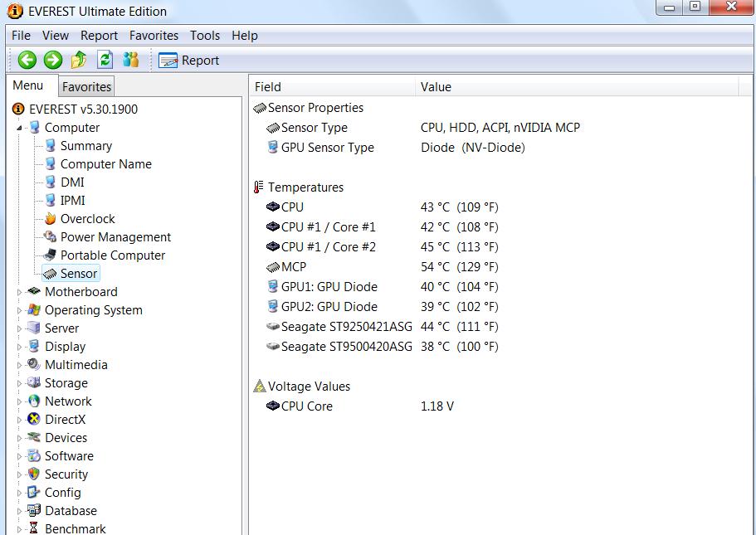The width and height of the screenshot is (756, 535).
Task: Click the DirectX icon in the tree
Action: point(34,420)
